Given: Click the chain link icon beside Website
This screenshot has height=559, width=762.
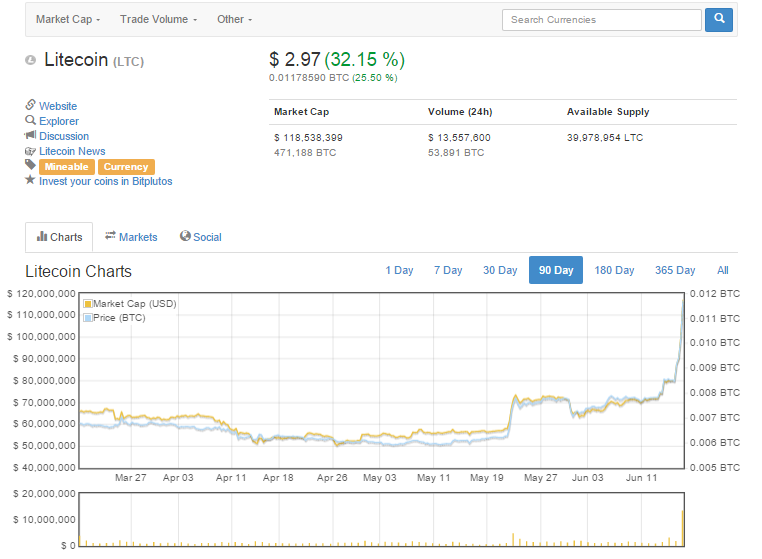Looking at the screenshot, I should pos(31,105).
